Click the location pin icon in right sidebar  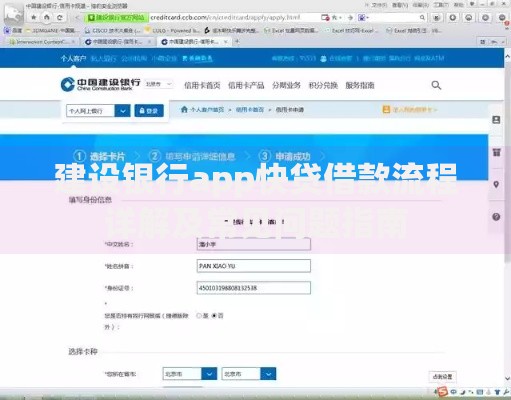pos(496,185)
